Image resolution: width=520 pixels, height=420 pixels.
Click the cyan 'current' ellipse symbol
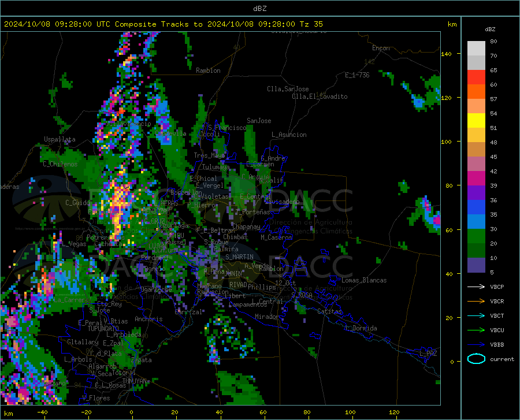pyautogui.click(x=476, y=359)
